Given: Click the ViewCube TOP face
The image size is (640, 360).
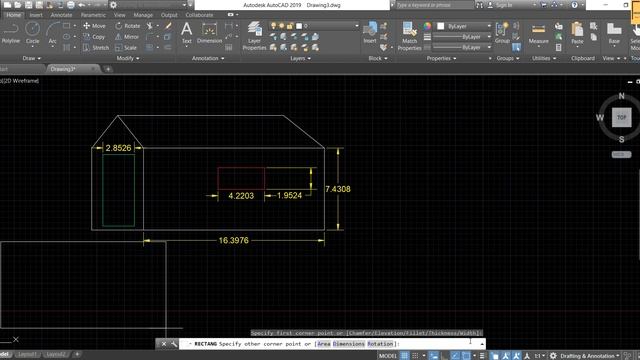Looking at the screenshot, I should pyautogui.click(x=621, y=117).
